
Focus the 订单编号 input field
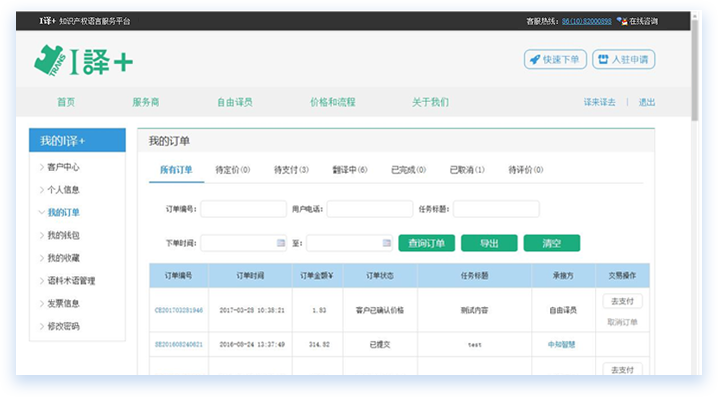click(x=244, y=209)
